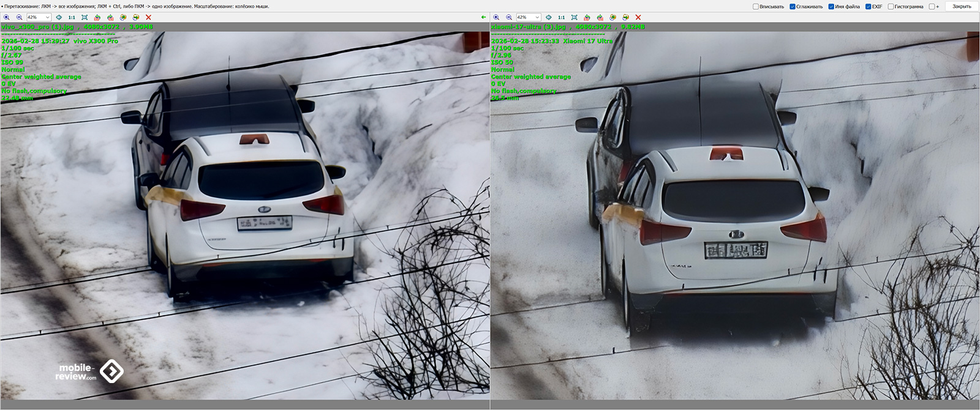
Task: Turn on the Гистограмма checkbox
Action: click(891, 7)
